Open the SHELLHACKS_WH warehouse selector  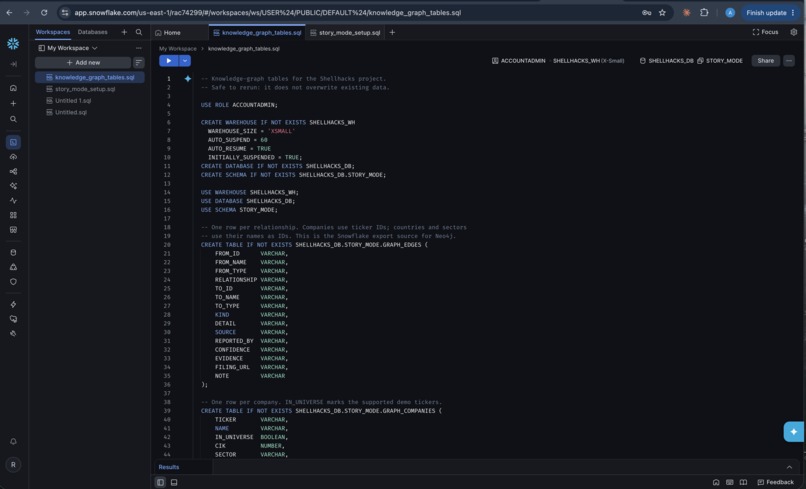pyautogui.click(x=589, y=61)
